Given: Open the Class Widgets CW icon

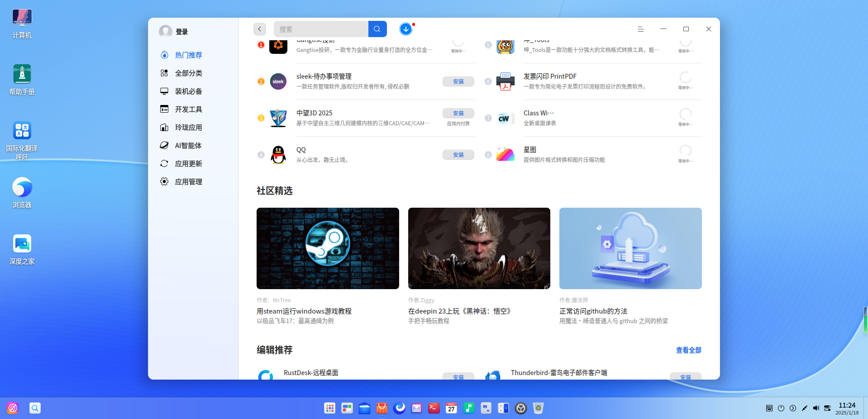Looking at the screenshot, I should pyautogui.click(x=505, y=118).
